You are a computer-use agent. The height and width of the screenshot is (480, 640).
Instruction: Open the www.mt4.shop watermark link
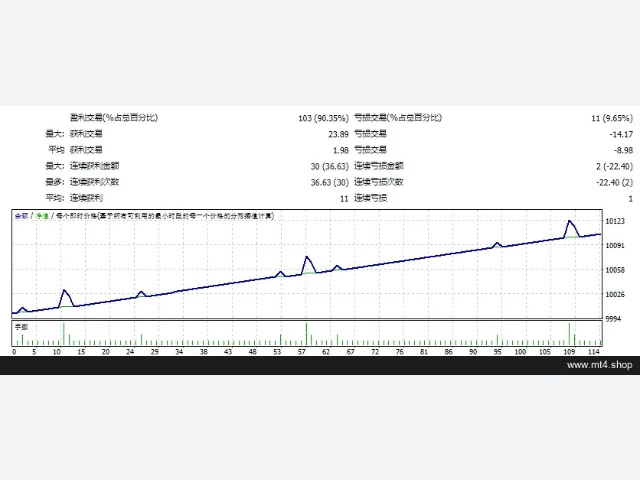pos(599,365)
